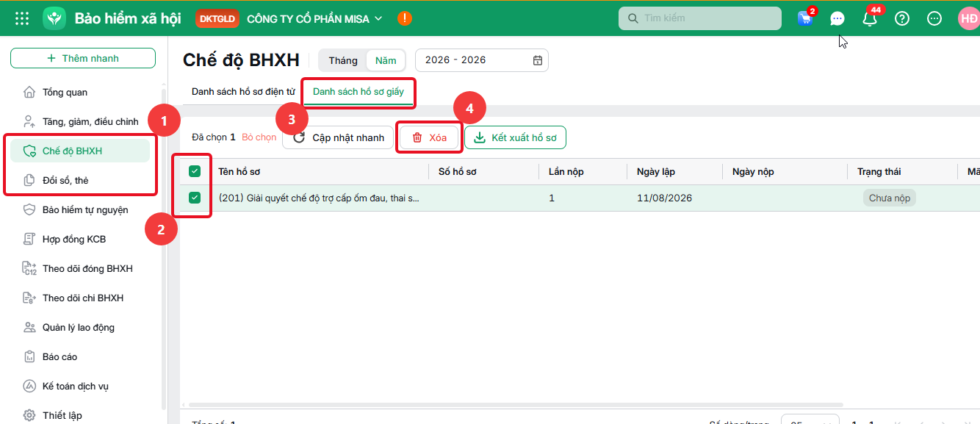Click the DKTGLD orange badge
The image size is (980, 424).
click(x=217, y=18)
